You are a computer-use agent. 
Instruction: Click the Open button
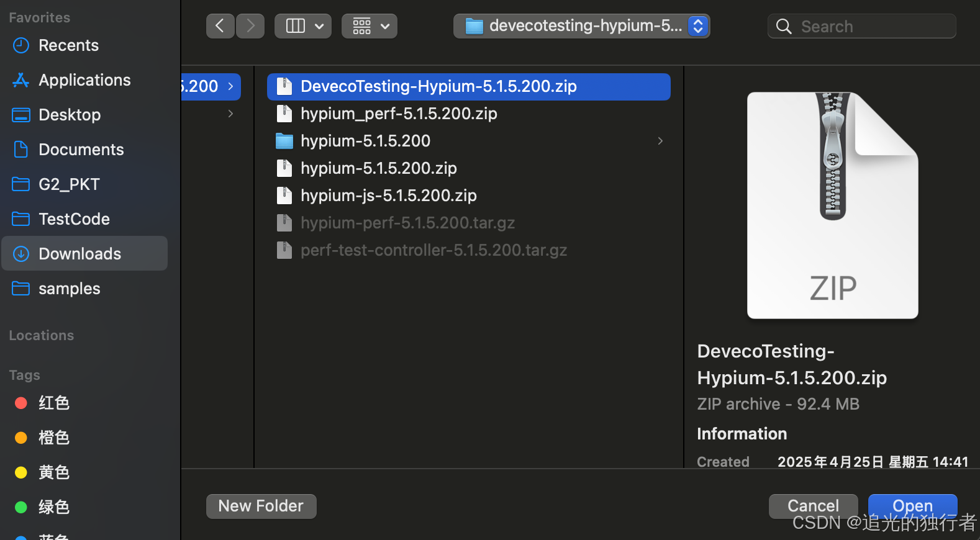pyautogui.click(x=912, y=506)
